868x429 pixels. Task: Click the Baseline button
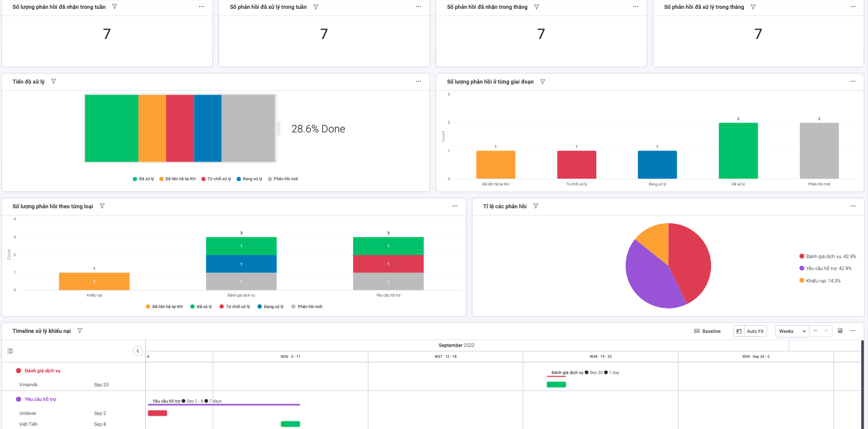[x=707, y=331]
